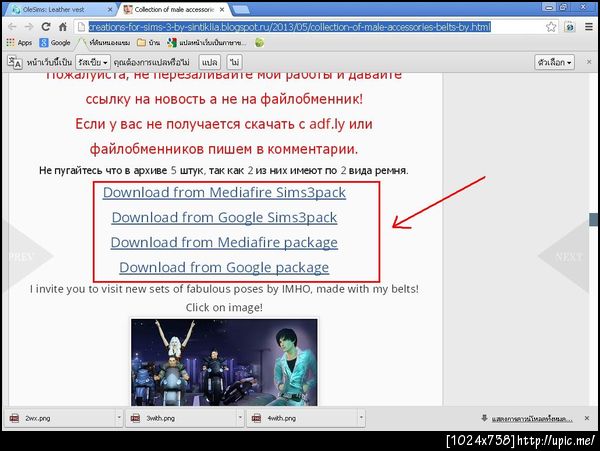
Task: Go to the home page icon
Action: 63,27
